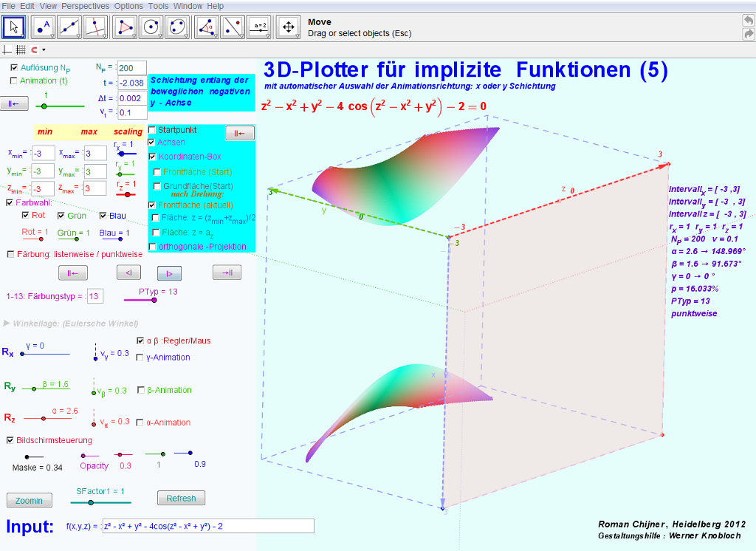This screenshot has height=551, width=756.
Task: Select the Circle with Center tool
Action: 152,27
